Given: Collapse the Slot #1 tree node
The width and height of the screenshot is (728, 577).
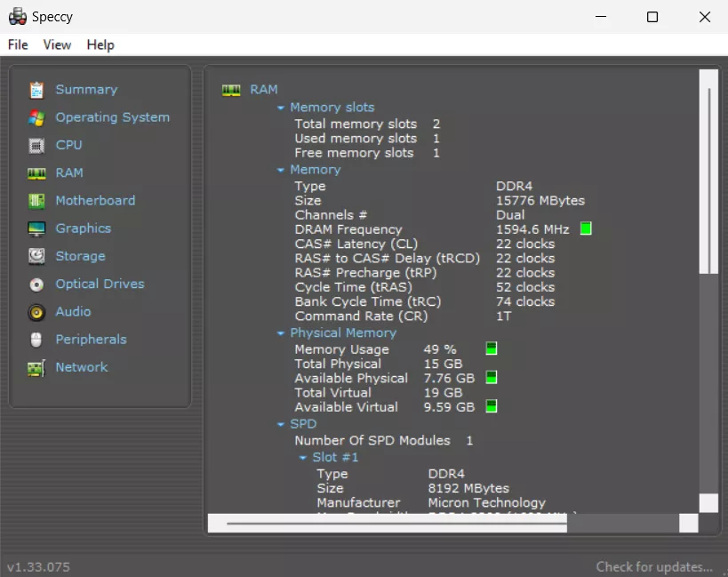Looking at the screenshot, I should [303, 458].
